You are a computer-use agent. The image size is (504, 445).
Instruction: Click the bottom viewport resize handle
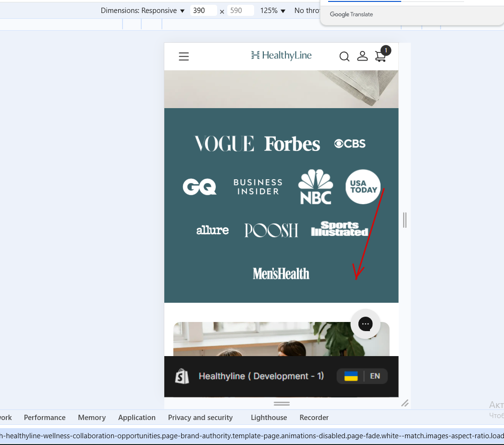point(282,404)
